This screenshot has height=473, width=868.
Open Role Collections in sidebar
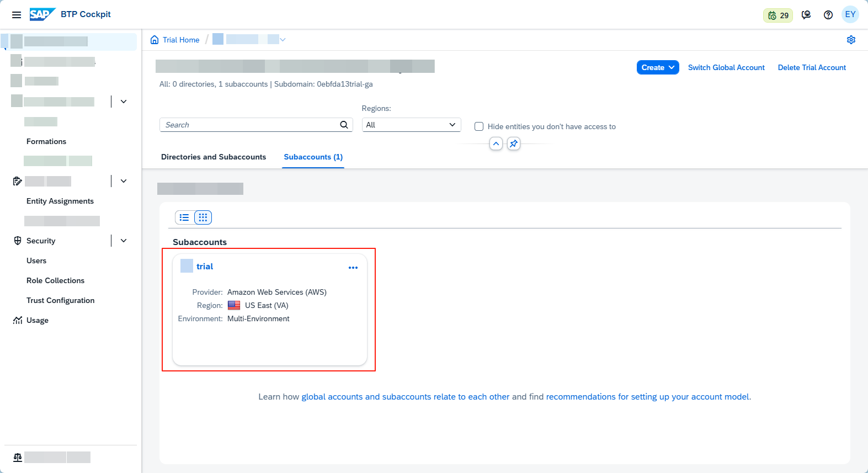click(x=55, y=280)
